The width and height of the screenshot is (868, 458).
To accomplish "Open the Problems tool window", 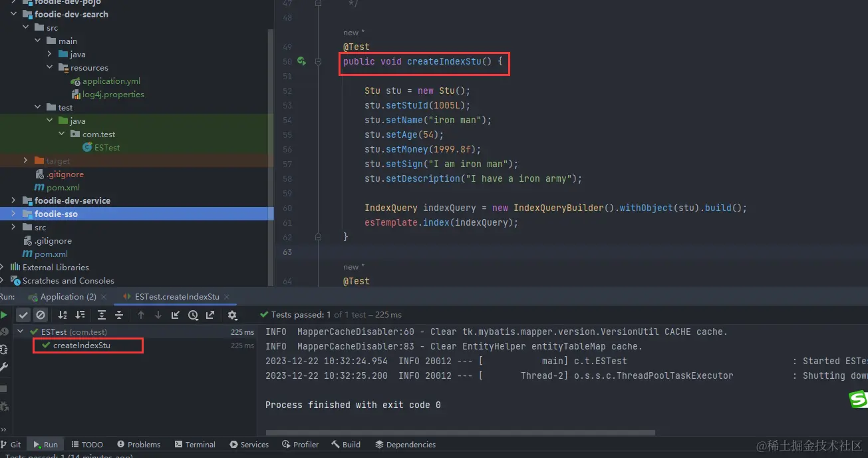I will click(x=138, y=444).
